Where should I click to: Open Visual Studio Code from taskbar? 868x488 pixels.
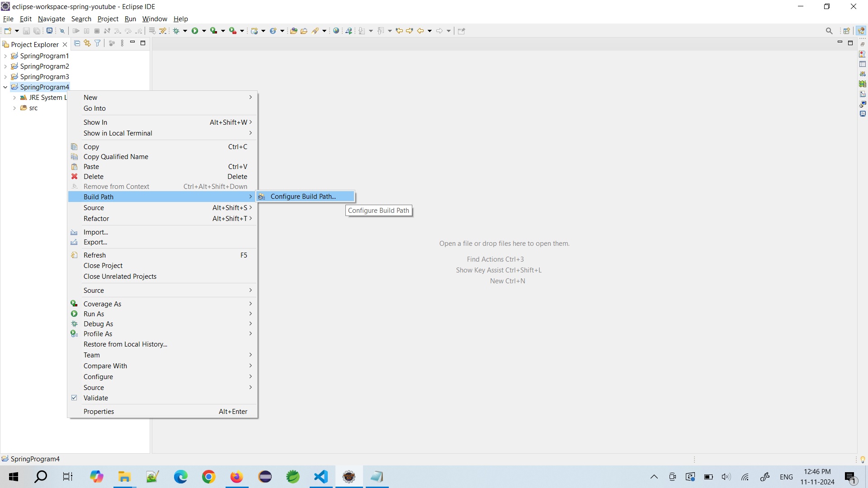[x=321, y=477]
